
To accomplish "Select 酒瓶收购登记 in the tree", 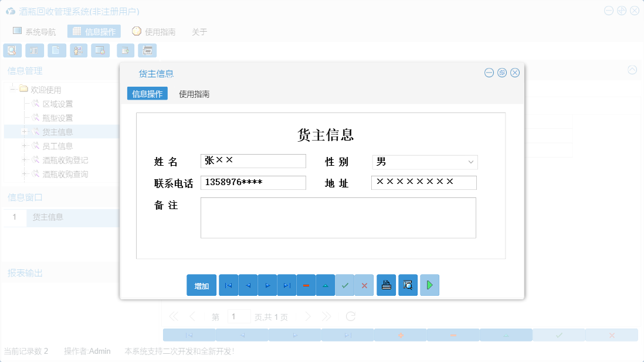I will click(x=63, y=160).
